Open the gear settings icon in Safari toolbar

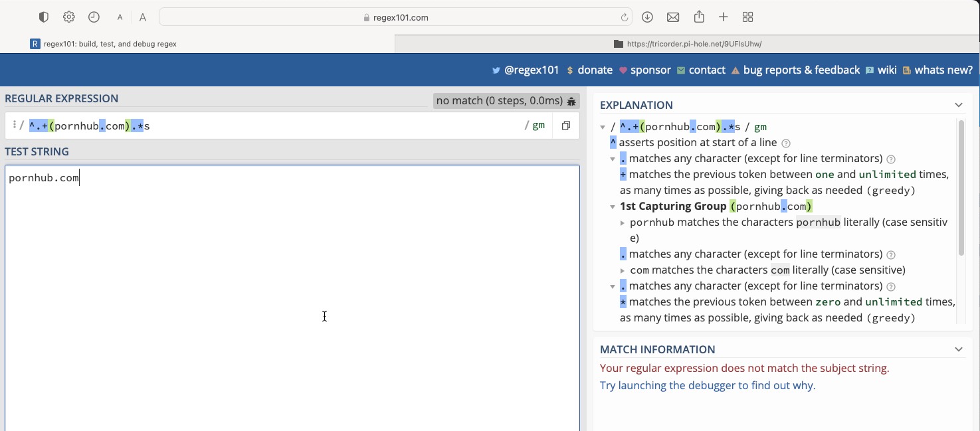tap(69, 17)
